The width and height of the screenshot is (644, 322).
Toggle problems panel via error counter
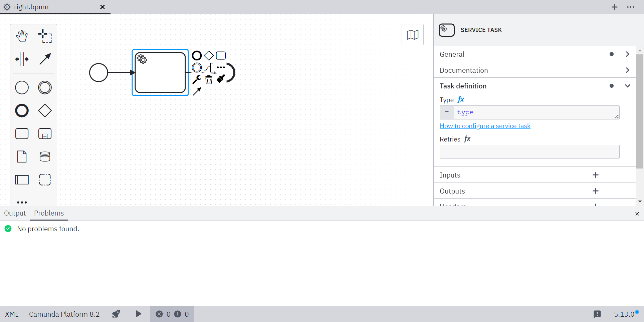point(172,314)
